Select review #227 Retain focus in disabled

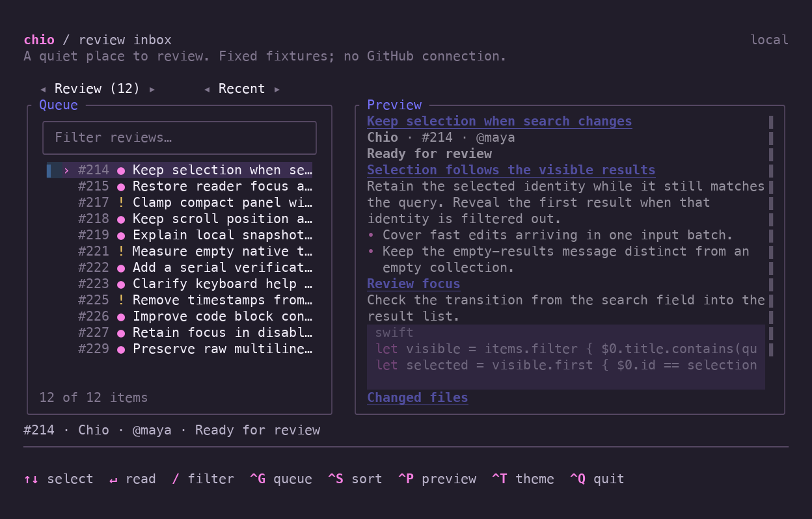(x=180, y=333)
